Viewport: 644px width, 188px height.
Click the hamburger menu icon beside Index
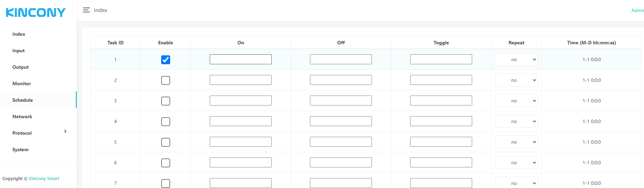[x=86, y=10]
